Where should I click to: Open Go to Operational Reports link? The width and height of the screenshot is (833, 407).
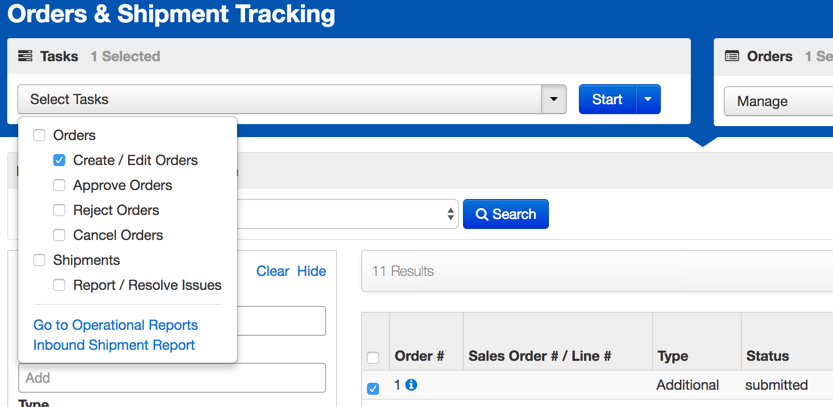click(115, 325)
